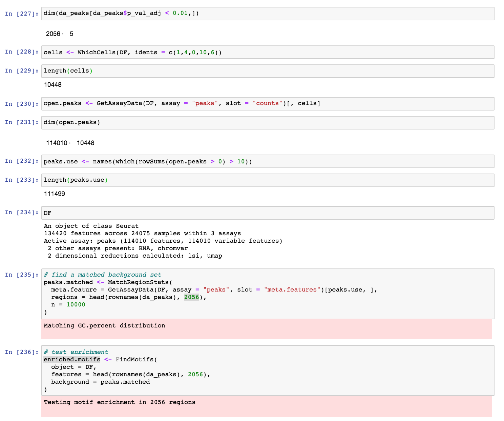504x421 pixels.
Task: Click the peaks.use rowSums code cell
Action: (x=147, y=161)
